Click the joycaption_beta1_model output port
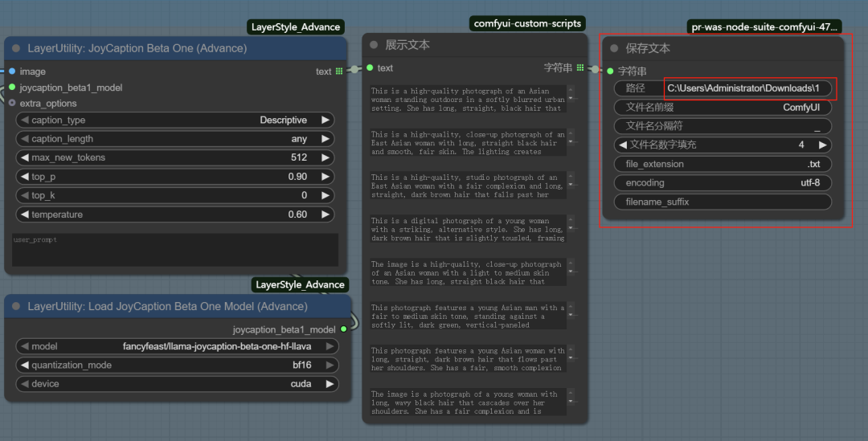 point(344,329)
